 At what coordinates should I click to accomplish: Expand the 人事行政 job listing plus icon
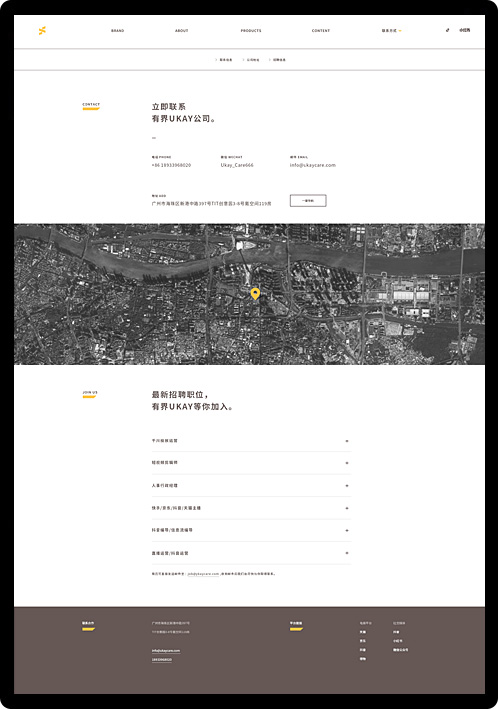(347, 486)
